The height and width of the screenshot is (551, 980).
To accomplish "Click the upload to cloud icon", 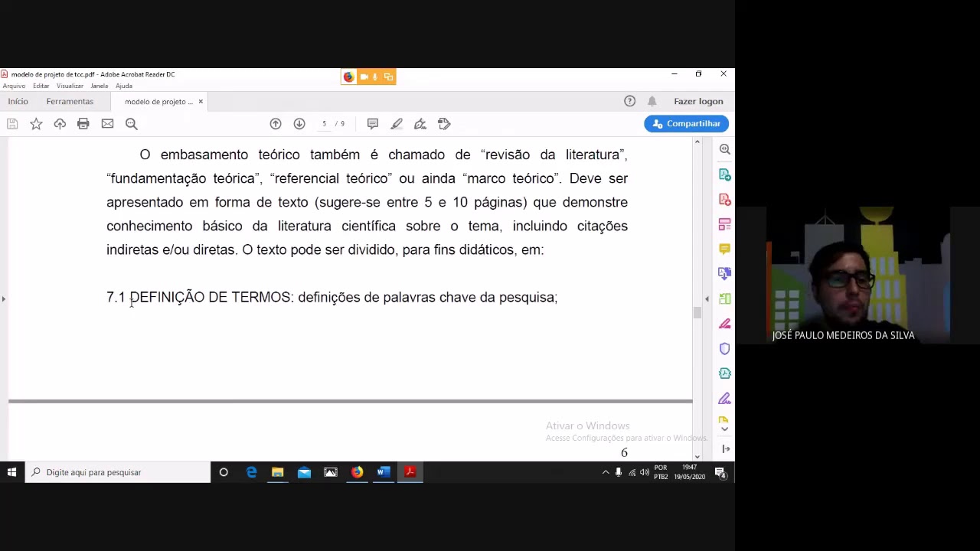I will tap(60, 124).
